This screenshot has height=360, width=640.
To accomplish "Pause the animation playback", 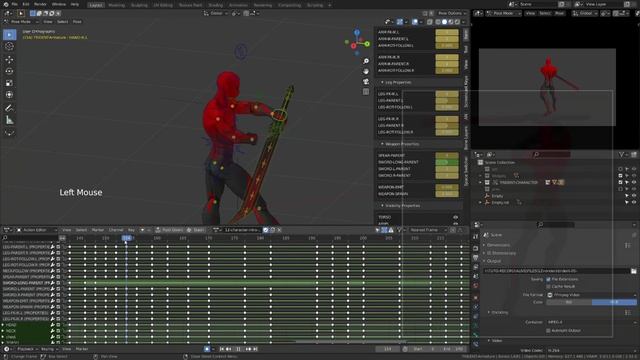I will (x=238, y=349).
